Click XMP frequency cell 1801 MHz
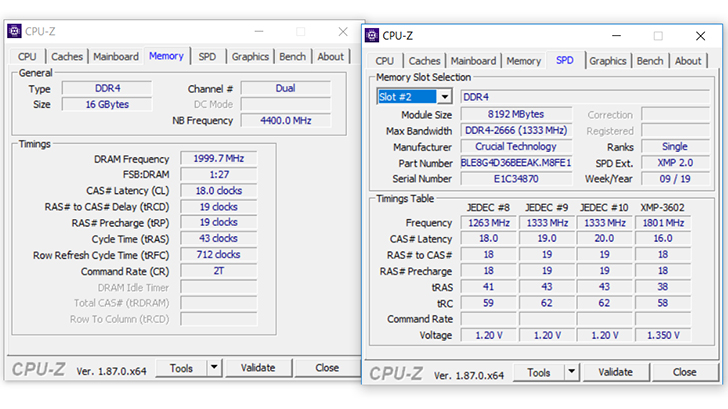The image size is (728, 409). (x=663, y=223)
